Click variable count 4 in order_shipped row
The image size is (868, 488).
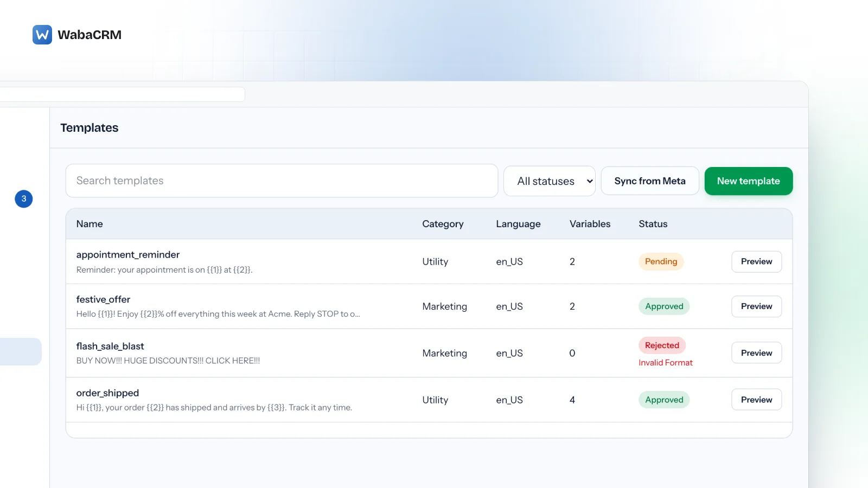[572, 400]
